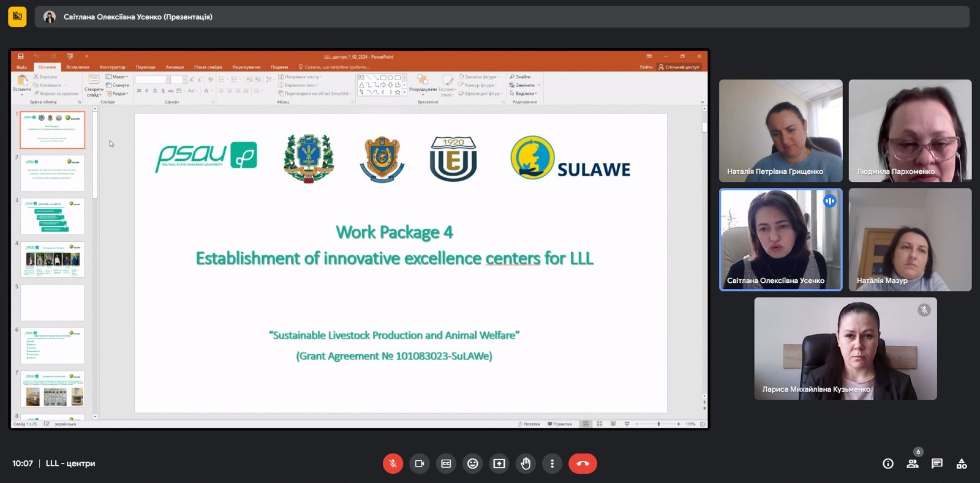Turn on closed captions
Screen dimensions: 980x483
coord(446,463)
